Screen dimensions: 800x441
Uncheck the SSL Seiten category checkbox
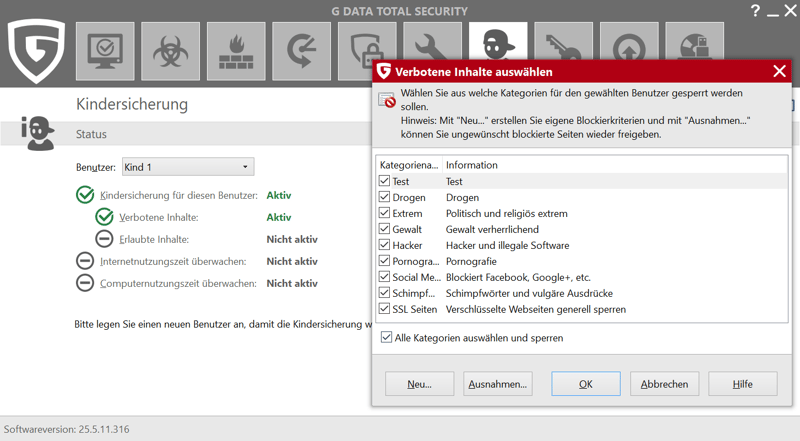pyautogui.click(x=384, y=309)
